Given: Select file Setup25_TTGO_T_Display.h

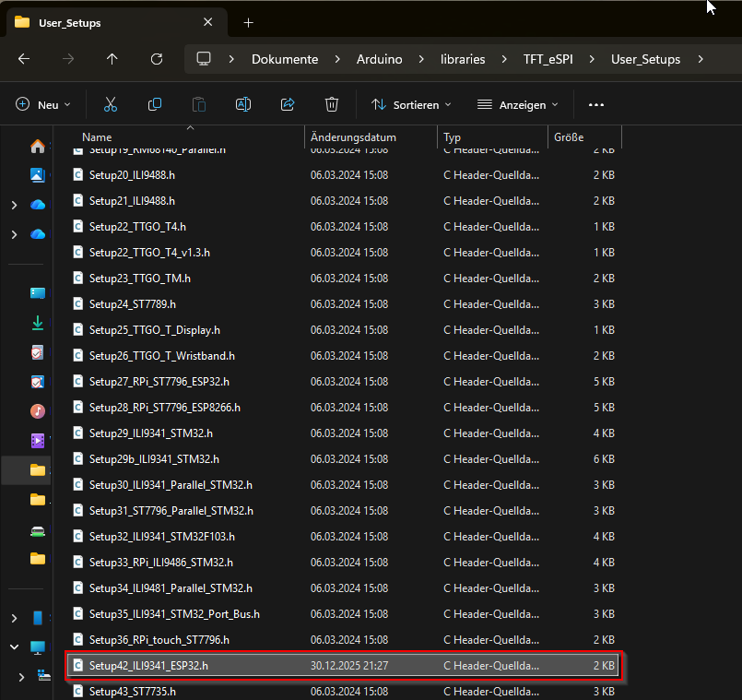Looking at the screenshot, I should pos(154,329).
